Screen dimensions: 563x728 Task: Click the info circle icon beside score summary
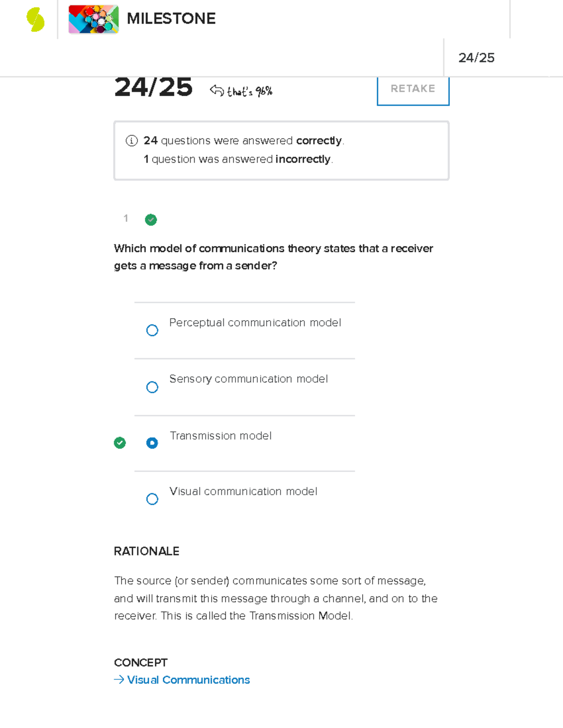coord(131,140)
